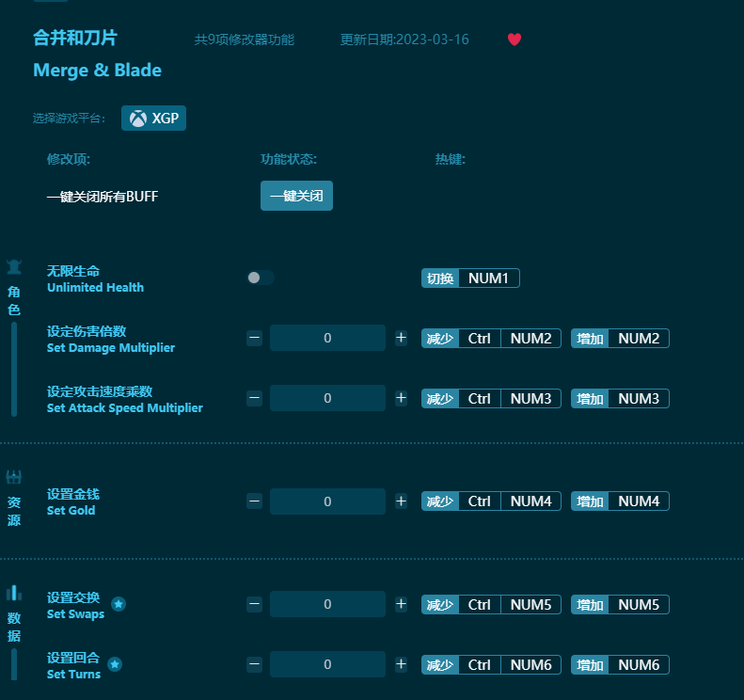The width and height of the screenshot is (744, 700).
Task: Open the character category sidebar icon
Action: 14,266
